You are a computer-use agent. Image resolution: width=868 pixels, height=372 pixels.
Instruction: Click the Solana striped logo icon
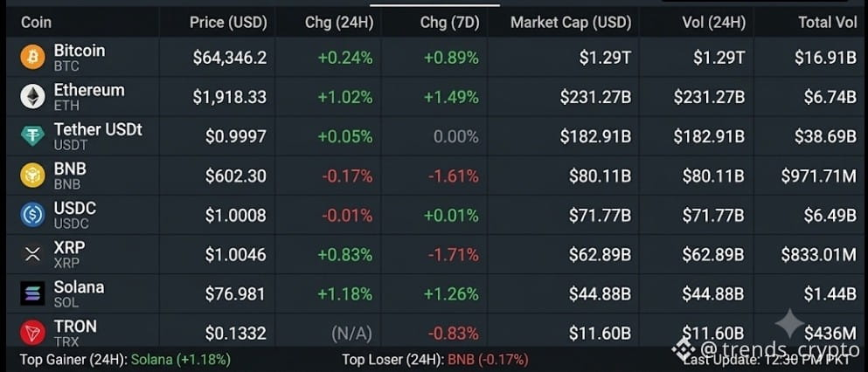coord(32,293)
